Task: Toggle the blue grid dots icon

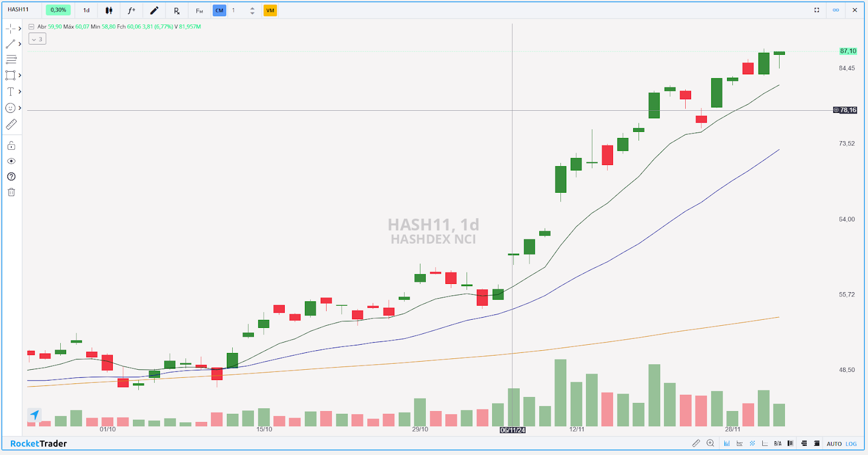Action: pos(752,444)
